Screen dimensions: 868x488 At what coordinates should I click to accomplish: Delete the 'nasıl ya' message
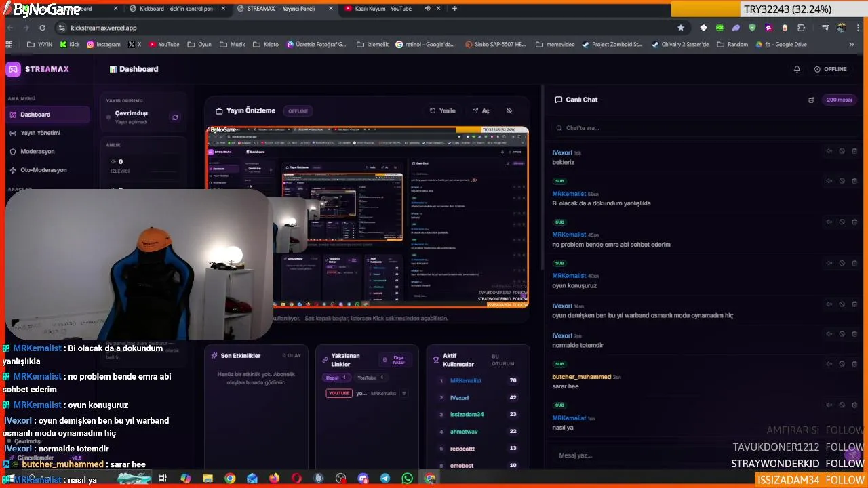[x=854, y=405]
